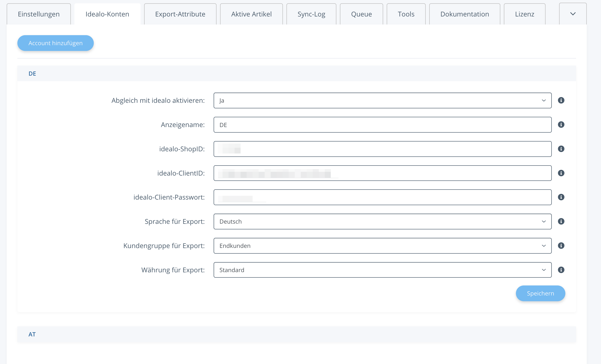Image resolution: width=601 pixels, height=364 pixels.
Task: Focus the Anzeigename input field
Action: [x=382, y=125]
